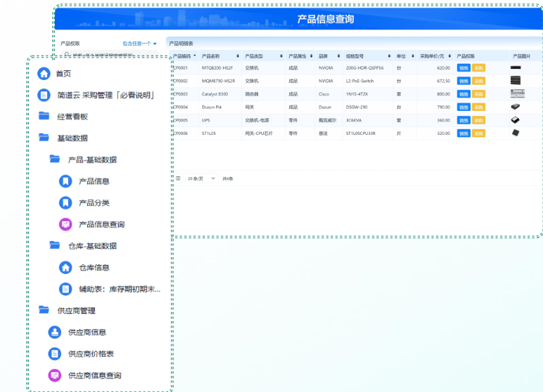Open 供应商信息查询 purple dashboard icon

pyautogui.click(x=55, y=376)
